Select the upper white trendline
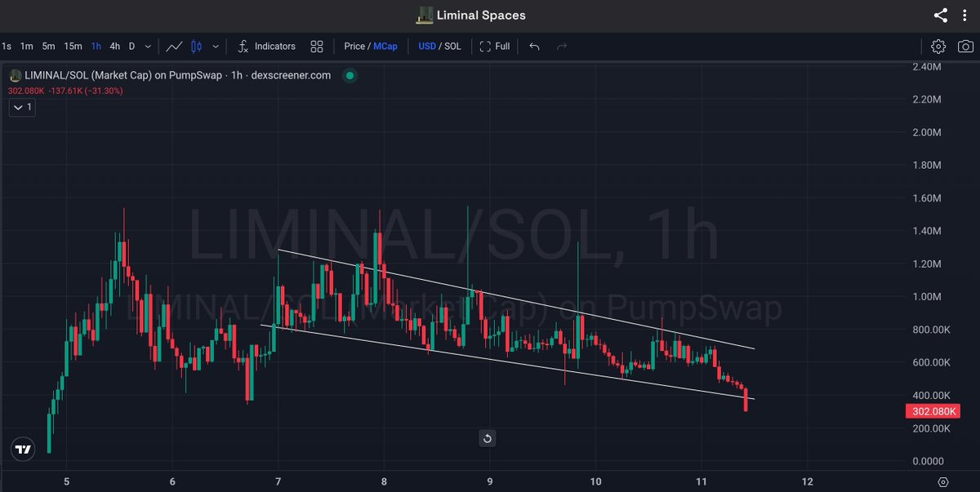The height and width of the screenshot is (492, 980). click(x=516, y=299)
